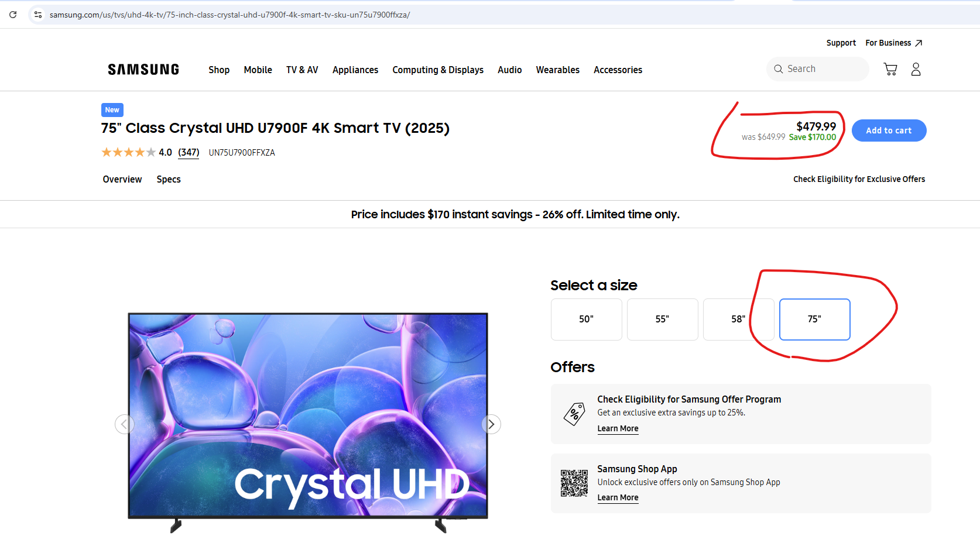980x560 pixels.
Task: Click the $479.99 price text
Action: 816,126
